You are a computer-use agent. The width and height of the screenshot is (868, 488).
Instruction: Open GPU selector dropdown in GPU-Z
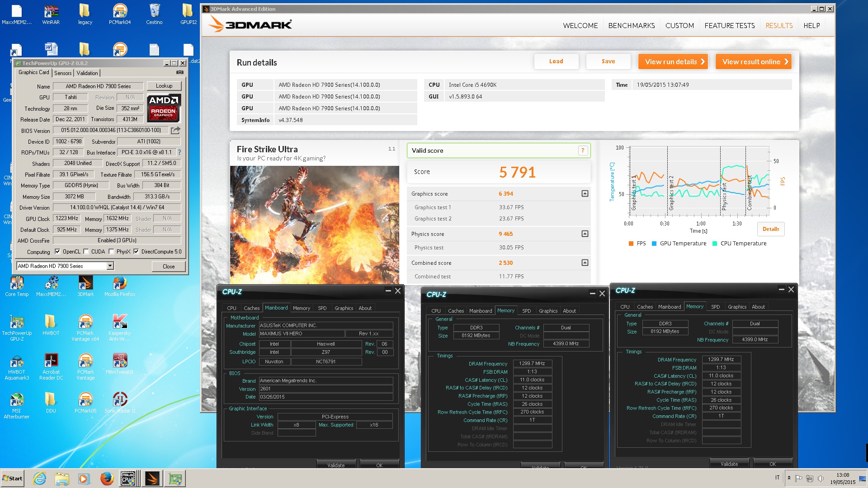[110, 266]
